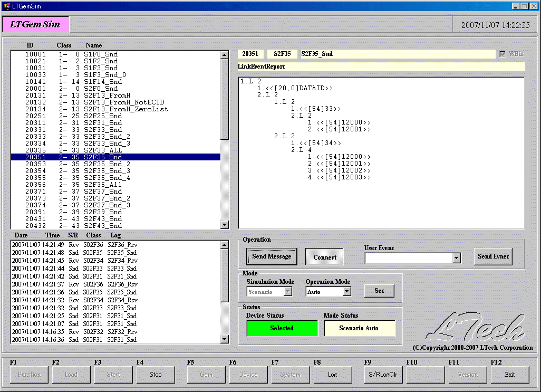Open the Simulation Mode Scenario dropdown
Viewport: 541px width, 392px height.
tap(287, 292)
